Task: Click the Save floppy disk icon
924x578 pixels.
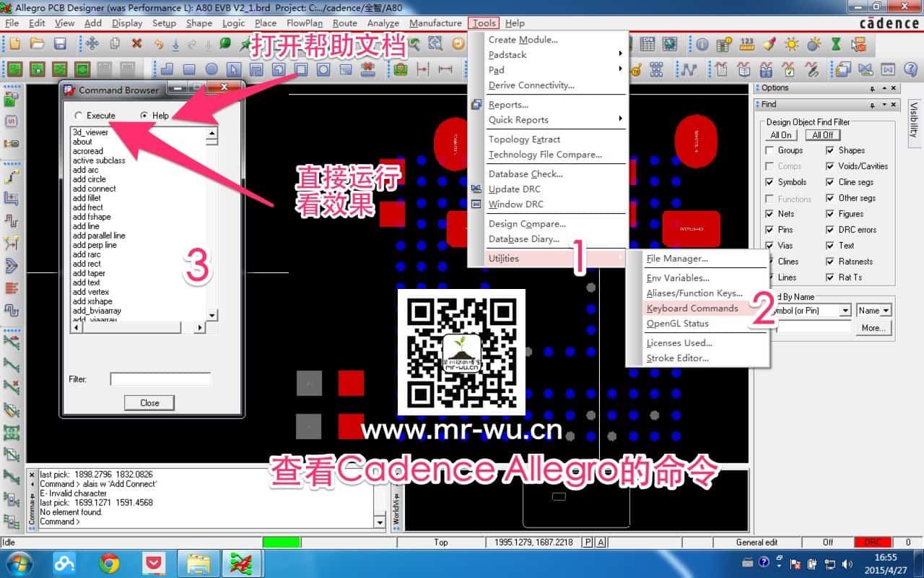Action: pos(60,44)
